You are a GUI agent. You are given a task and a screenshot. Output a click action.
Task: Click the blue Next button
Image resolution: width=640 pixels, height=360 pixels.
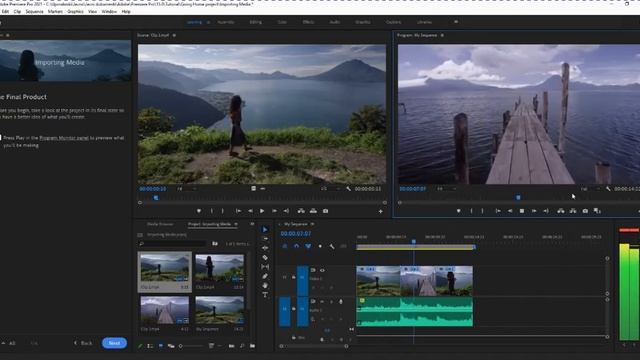(114, 343)
